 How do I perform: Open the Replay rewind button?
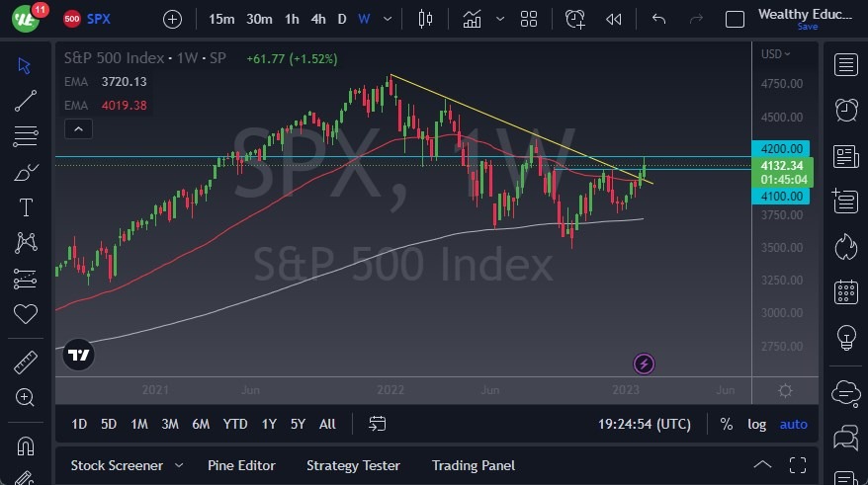click(x=614, y=19)
